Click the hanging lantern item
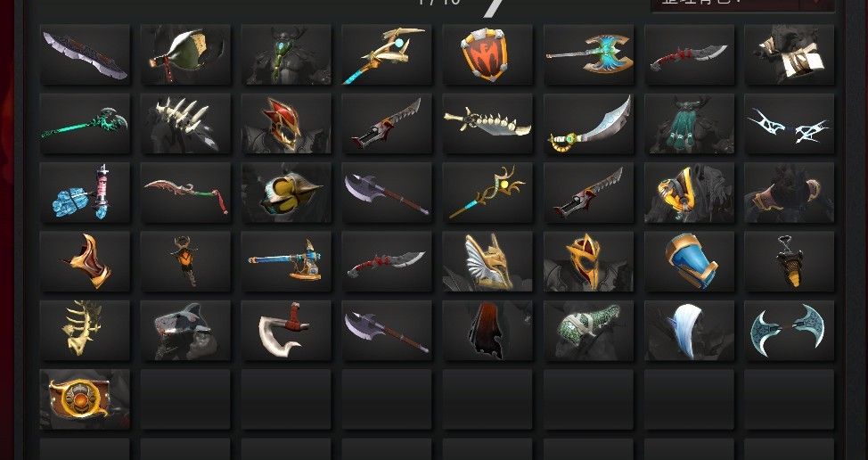 [x=790, y=261]
